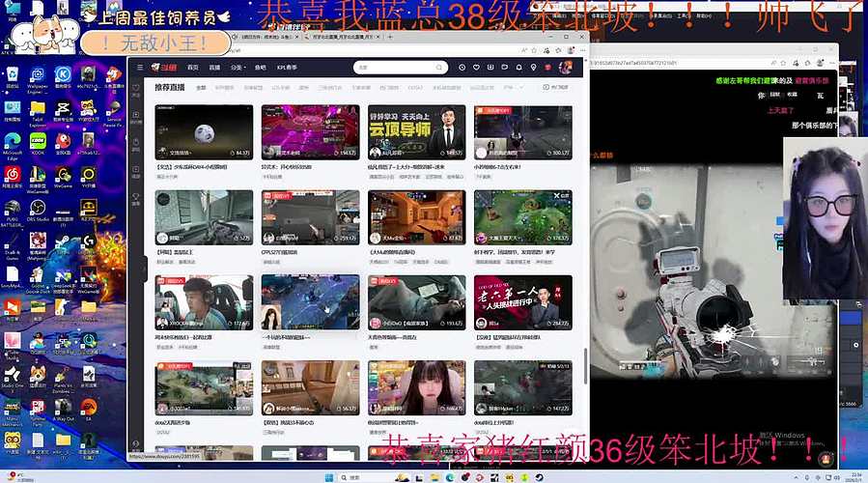Open the download client icon in the Douyu header
868x483 pixels.
pyautogui.click(x=490, y=67)
